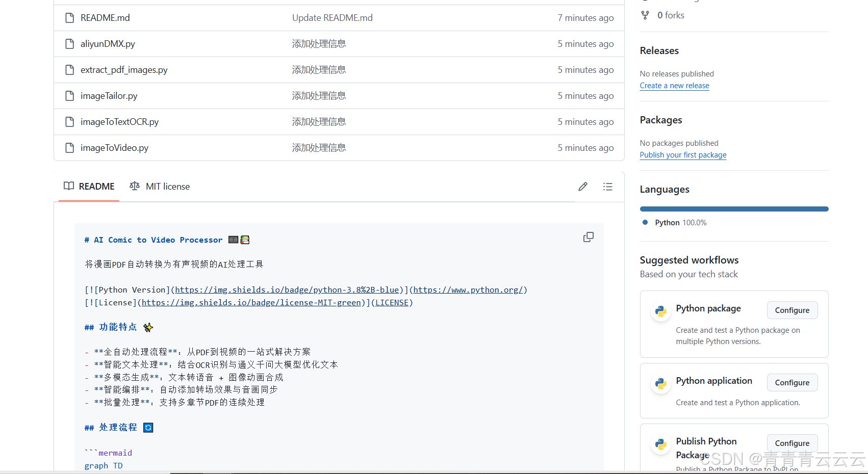Click the '## 功能特点' heading text
The height and width of the screenshot is (474, 868).
[x=111, y=327]
